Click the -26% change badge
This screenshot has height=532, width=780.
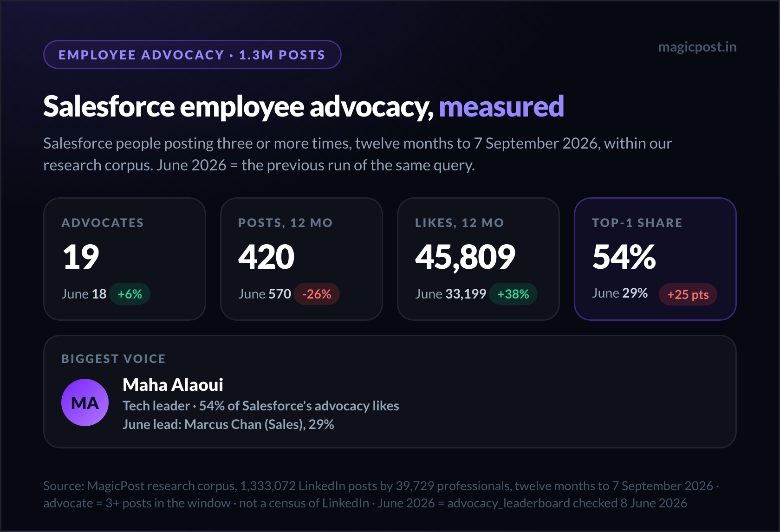click(317, 294)
